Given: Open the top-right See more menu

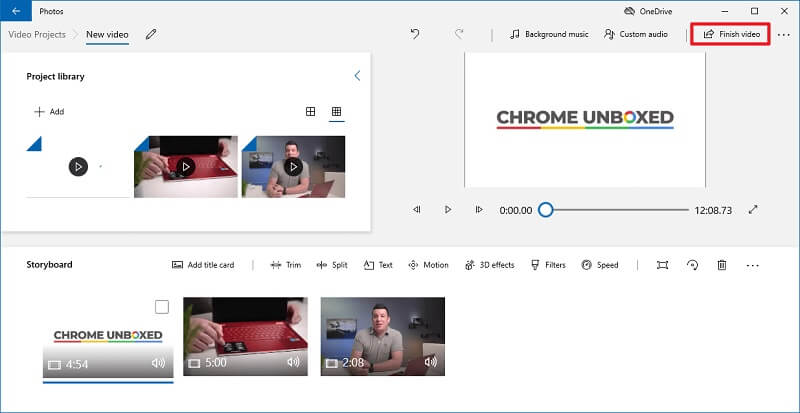Looking at the screenshot, I should click(784, 35).
